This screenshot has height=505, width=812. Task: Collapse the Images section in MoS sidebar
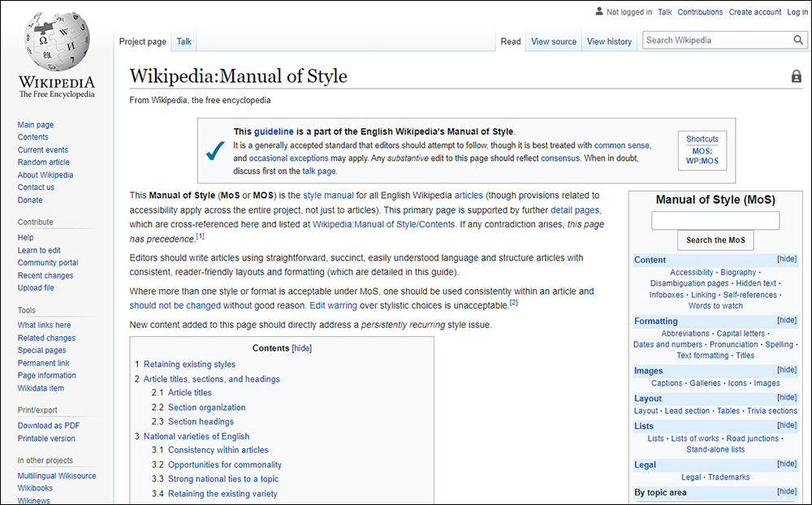point(787,369)
